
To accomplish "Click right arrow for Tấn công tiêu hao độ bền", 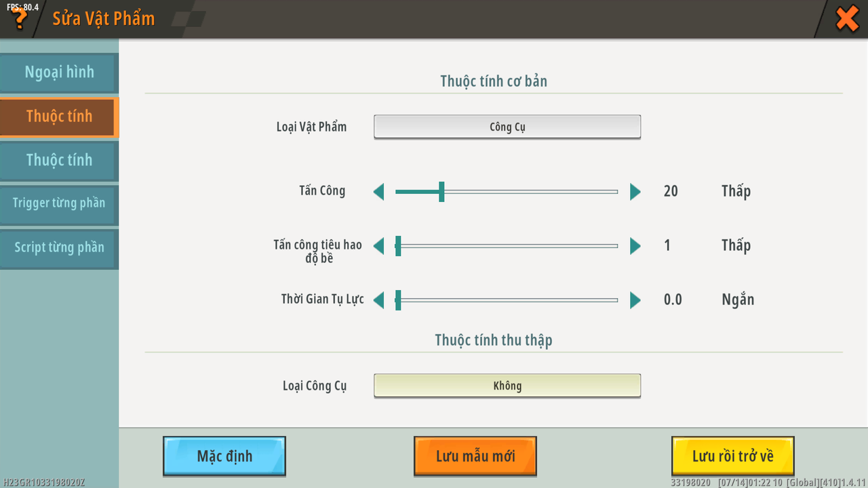I will [635, 246].
